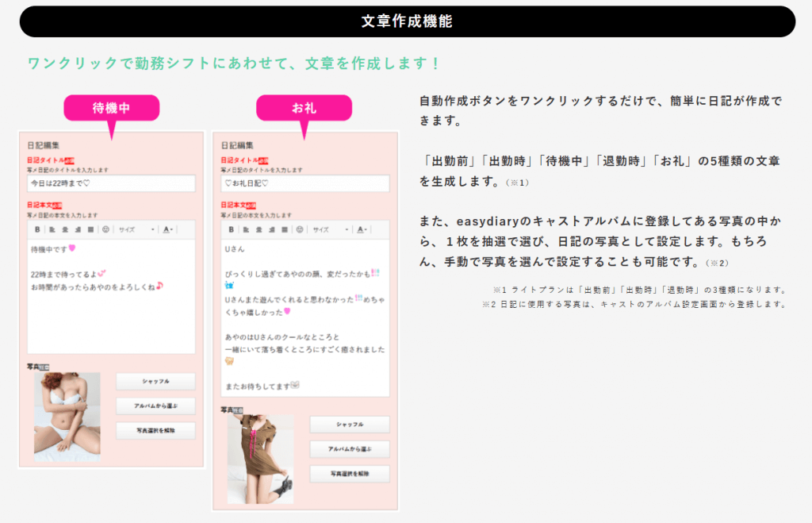Insert emoji in the 待機中 editor
Viewport: 812px width, 523px height.
105,229
